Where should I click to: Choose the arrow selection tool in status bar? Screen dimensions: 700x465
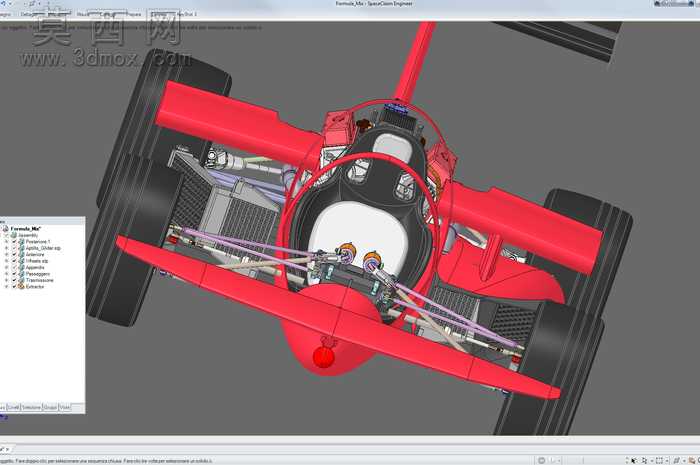click(633, 461)
